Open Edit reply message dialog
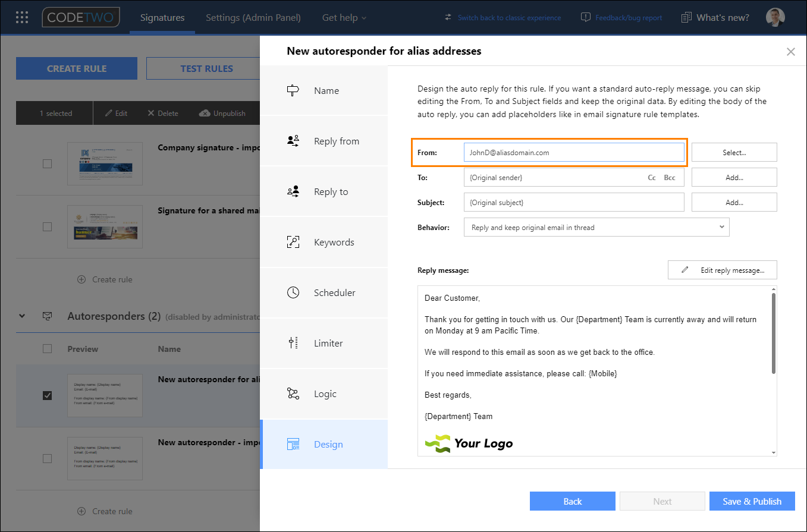This screenshot has width=807, height=532. tap(722, 270)
